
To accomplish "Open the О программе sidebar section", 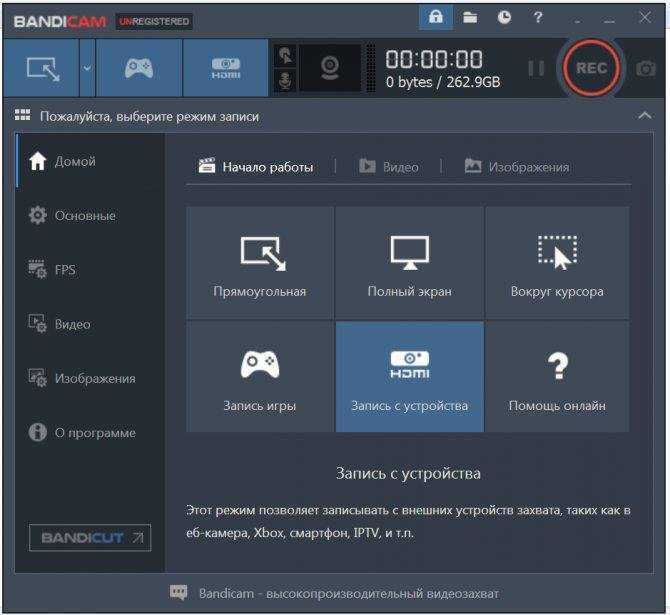I will (90, 433).
